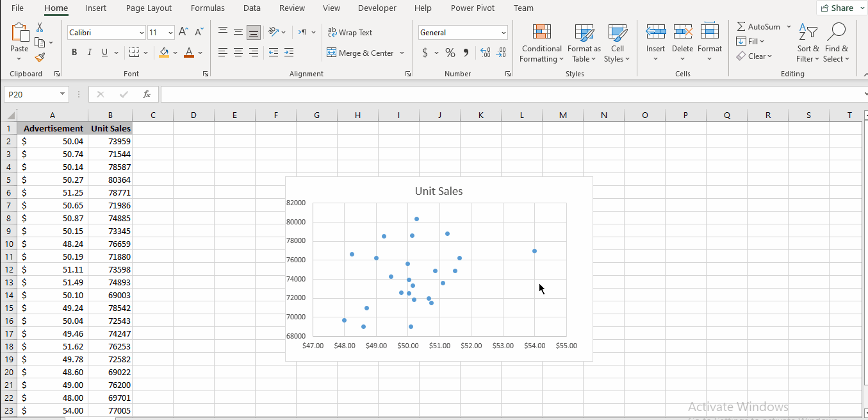Click the Unit Sales chart title
Screen dimensions: 868x420
click(x=438, y=191)
